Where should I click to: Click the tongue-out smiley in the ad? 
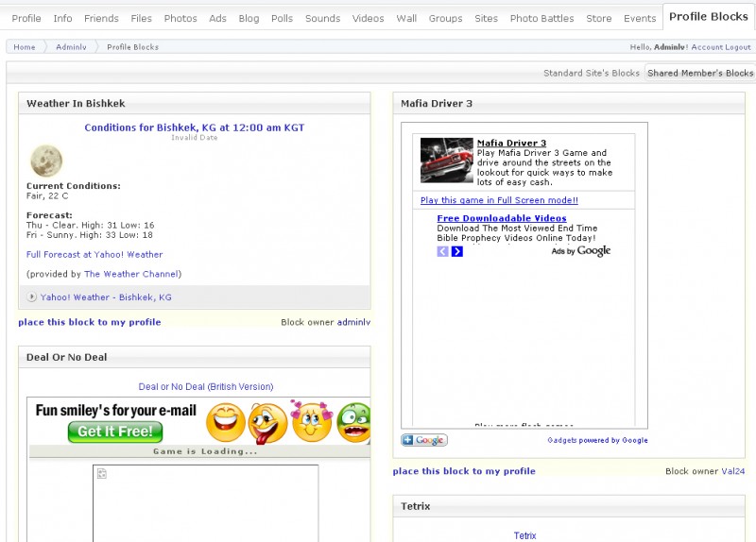(267, 423)
